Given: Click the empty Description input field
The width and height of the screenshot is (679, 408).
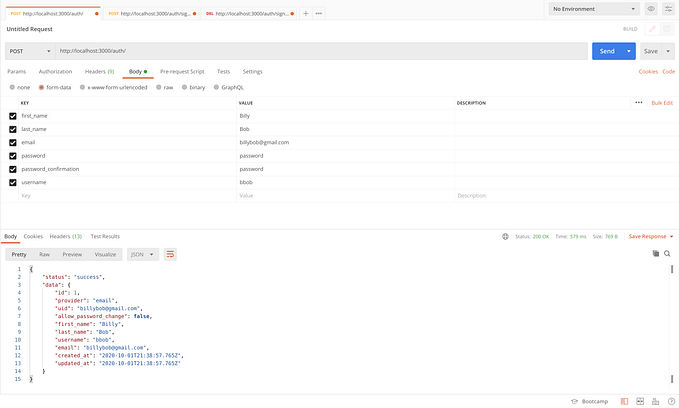Looking at the screenshot, I should click(564, 196).
